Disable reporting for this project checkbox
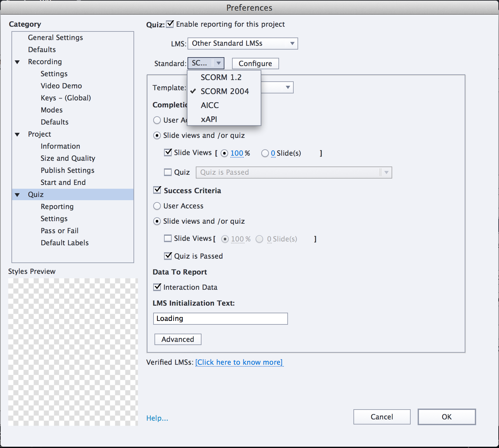Viewport: 499px width, 448px height. [170, 24]
